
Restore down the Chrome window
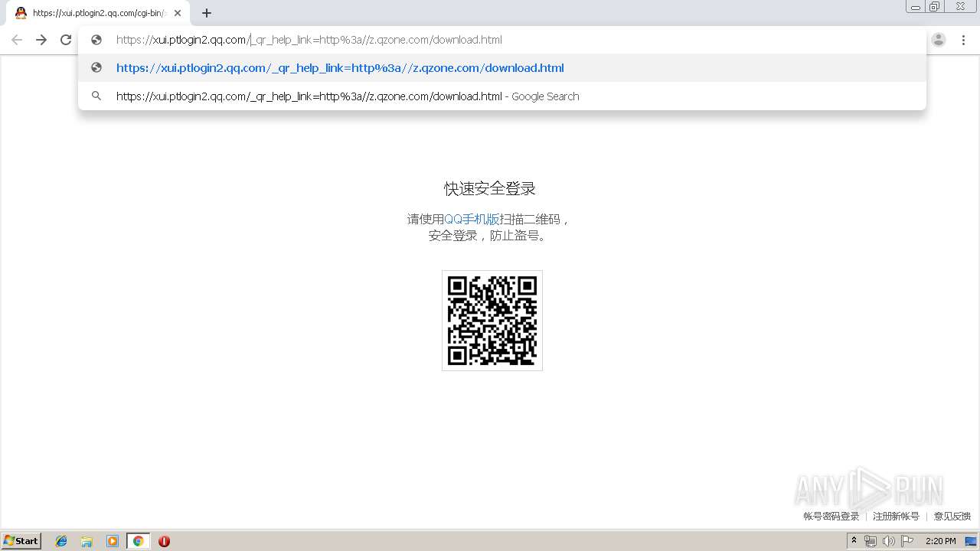(935, 6)
